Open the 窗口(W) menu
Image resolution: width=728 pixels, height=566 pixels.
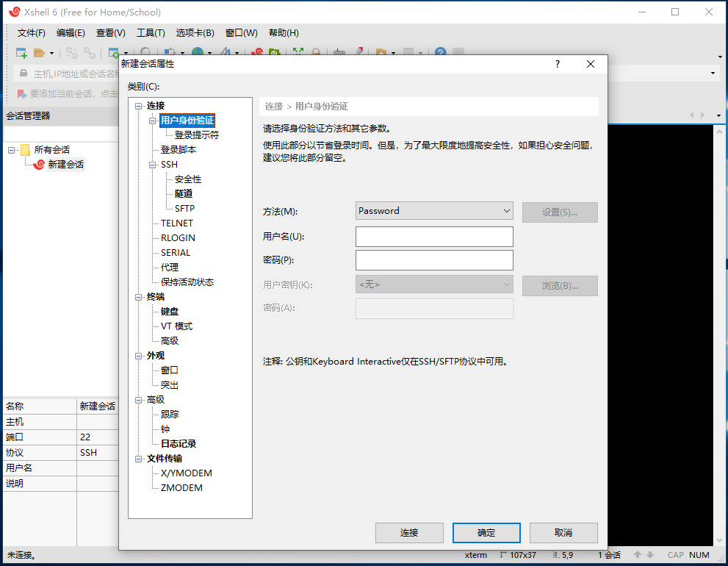(242, 33)
